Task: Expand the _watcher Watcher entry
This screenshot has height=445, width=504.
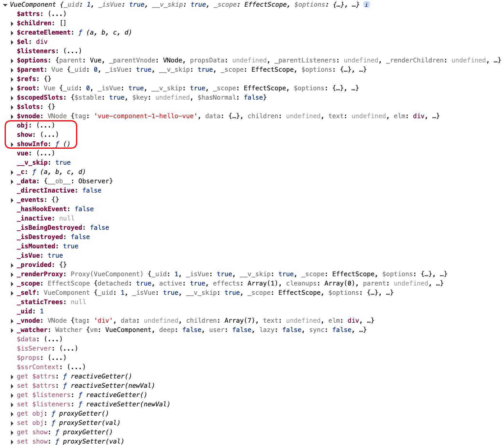Action: pyautogui.click(x=12, y=330)
